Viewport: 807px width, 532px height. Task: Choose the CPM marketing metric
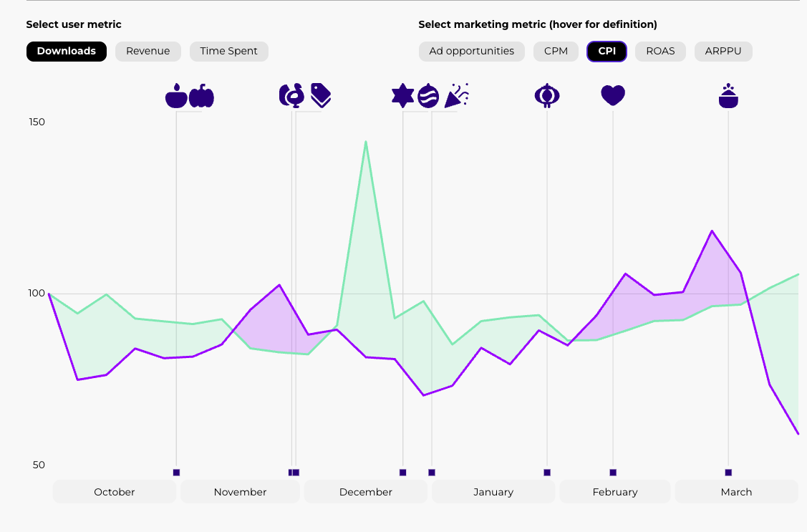pos(556,52)
